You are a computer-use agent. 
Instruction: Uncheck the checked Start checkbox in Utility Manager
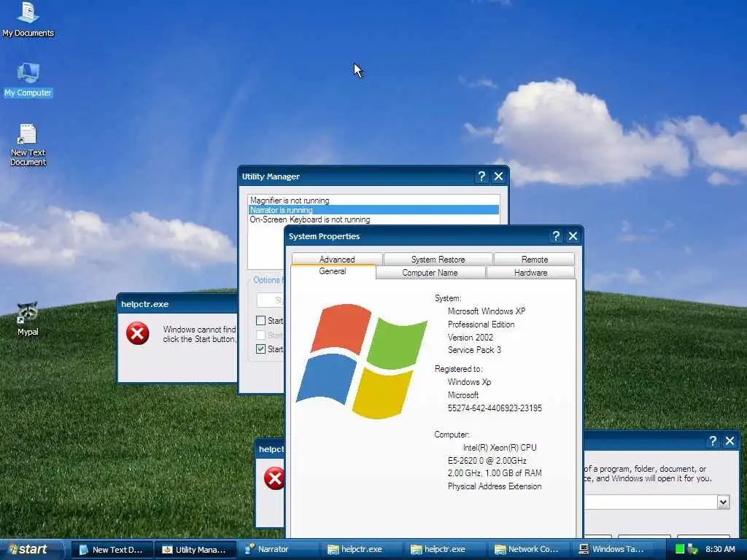[260, 349]
